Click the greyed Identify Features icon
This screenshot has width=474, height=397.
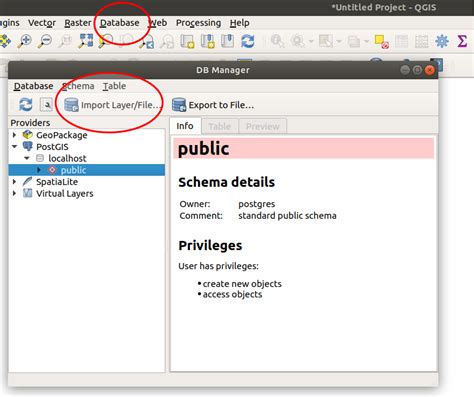click(x=277, y=41)
